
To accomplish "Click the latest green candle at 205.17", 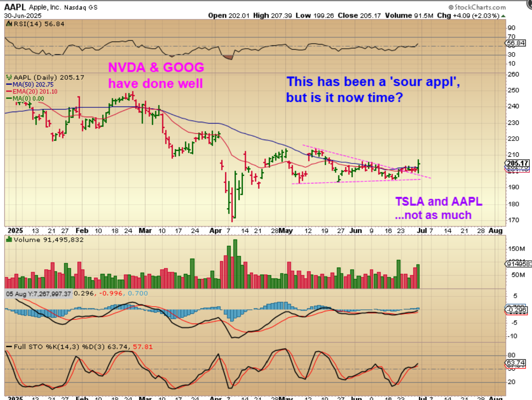I will [x=419, y=166].
